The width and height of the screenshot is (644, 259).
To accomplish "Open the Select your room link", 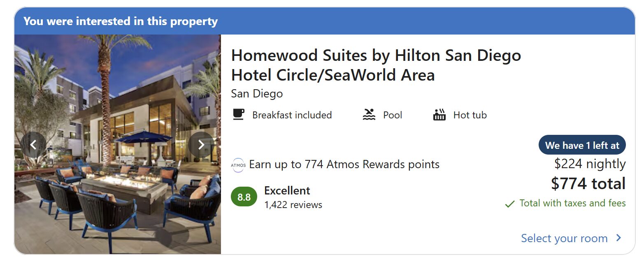I will point(564,238).
